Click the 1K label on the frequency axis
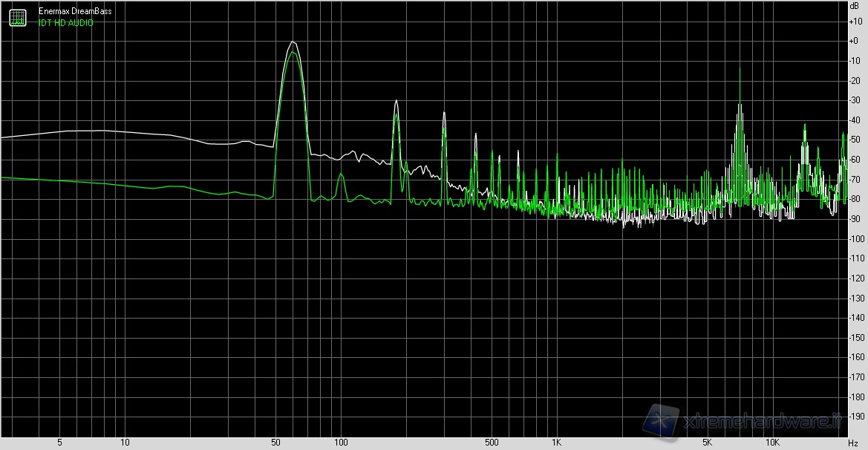The height and width of the screenshot is (450, 868). coord(556,443)
